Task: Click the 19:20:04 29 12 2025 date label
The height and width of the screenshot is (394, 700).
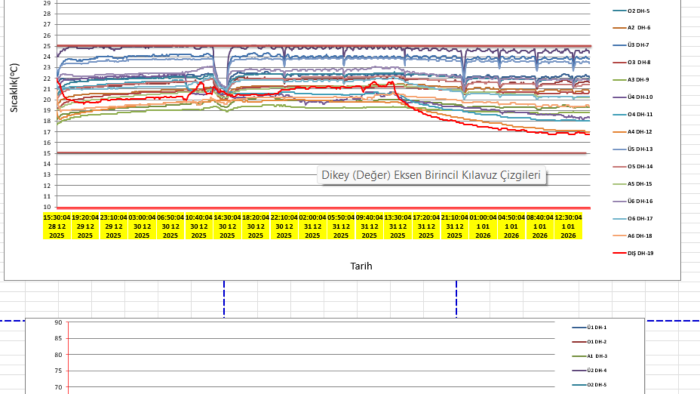Action: 85,226
